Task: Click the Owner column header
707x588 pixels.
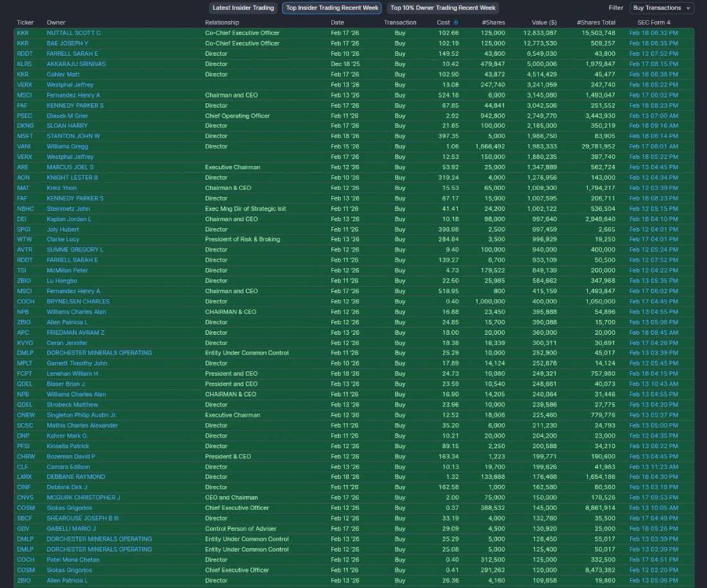Action: (56, 22)
